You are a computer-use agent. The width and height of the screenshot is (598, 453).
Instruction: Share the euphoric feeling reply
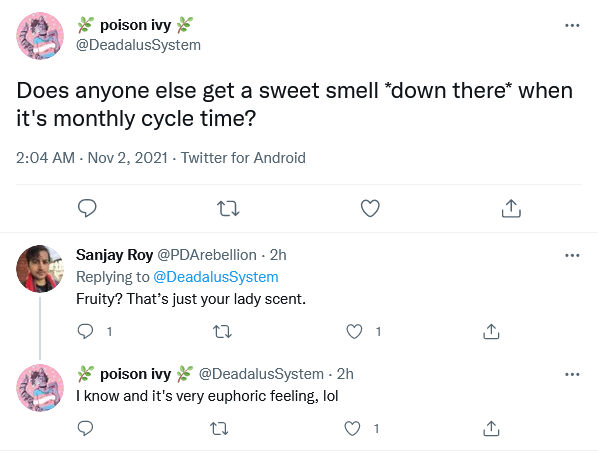[x=491, y=428]
